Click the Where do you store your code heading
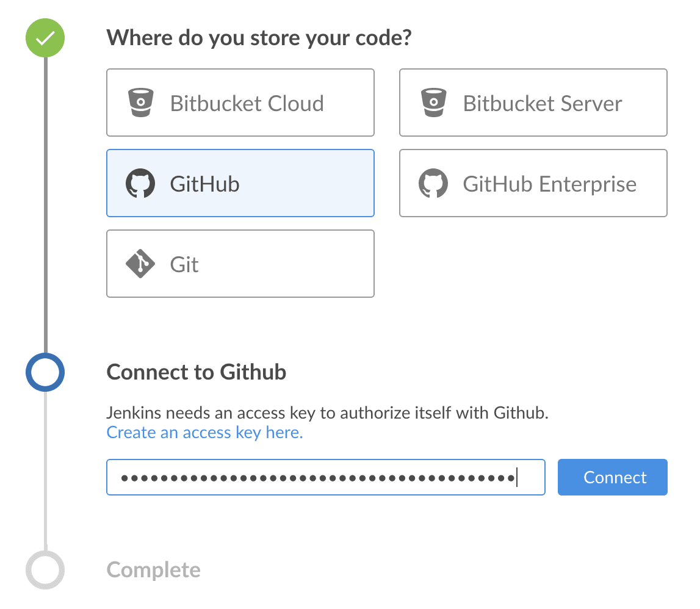The width and height of the screenshot is (700, 609). pos(259,37)
